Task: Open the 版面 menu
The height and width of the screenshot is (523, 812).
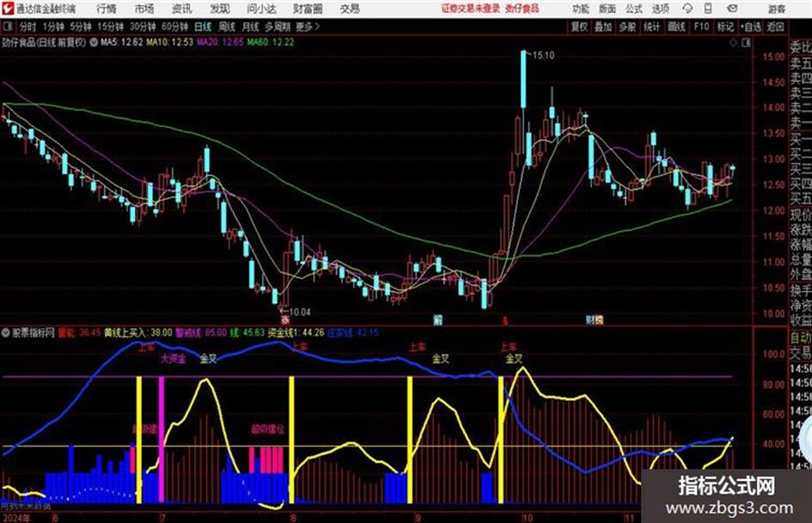Action: pos(607,9)
